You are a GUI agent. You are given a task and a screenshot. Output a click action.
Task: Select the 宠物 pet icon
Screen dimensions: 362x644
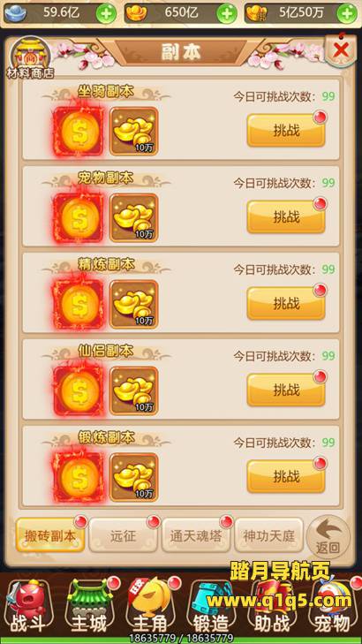(x=332, y=607)
